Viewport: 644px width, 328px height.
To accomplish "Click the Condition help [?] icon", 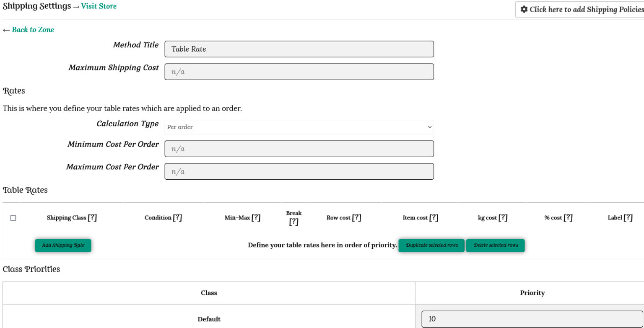I will coord(178,217).
